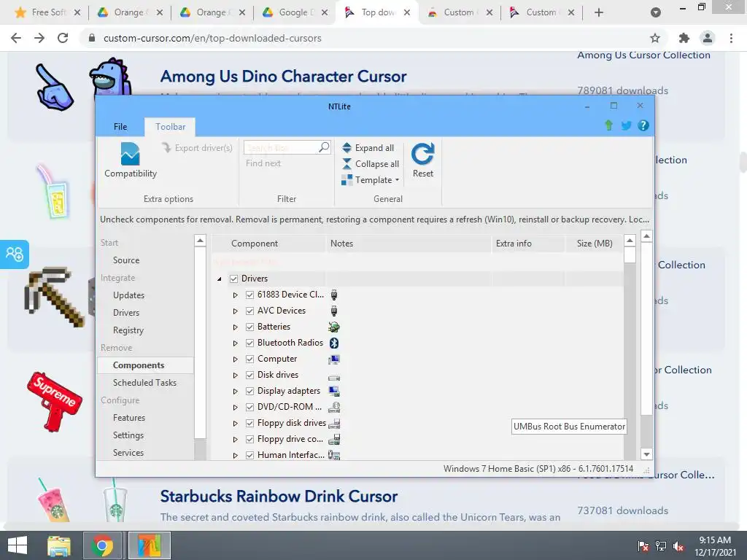Click the Bluetooth Radios device icon
747x560 pixels.
(x=334, y=343)
